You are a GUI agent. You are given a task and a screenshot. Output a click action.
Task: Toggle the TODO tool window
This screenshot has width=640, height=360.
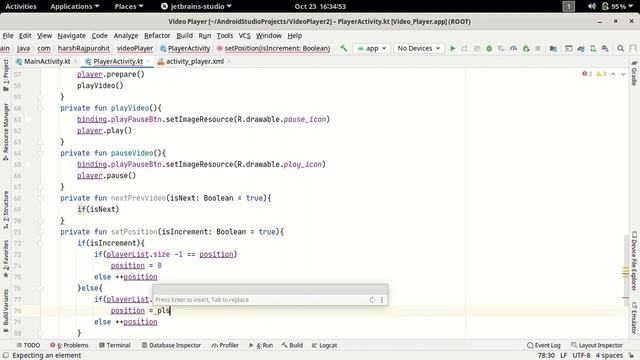click(28, 345)
